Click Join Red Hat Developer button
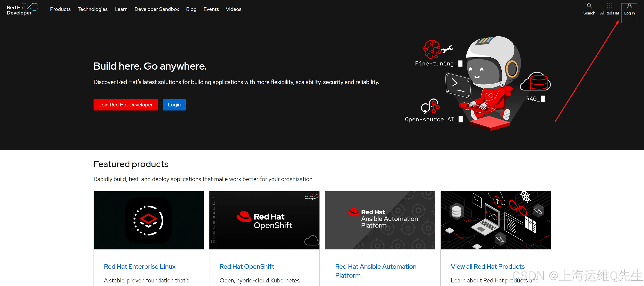 (126, 105)
